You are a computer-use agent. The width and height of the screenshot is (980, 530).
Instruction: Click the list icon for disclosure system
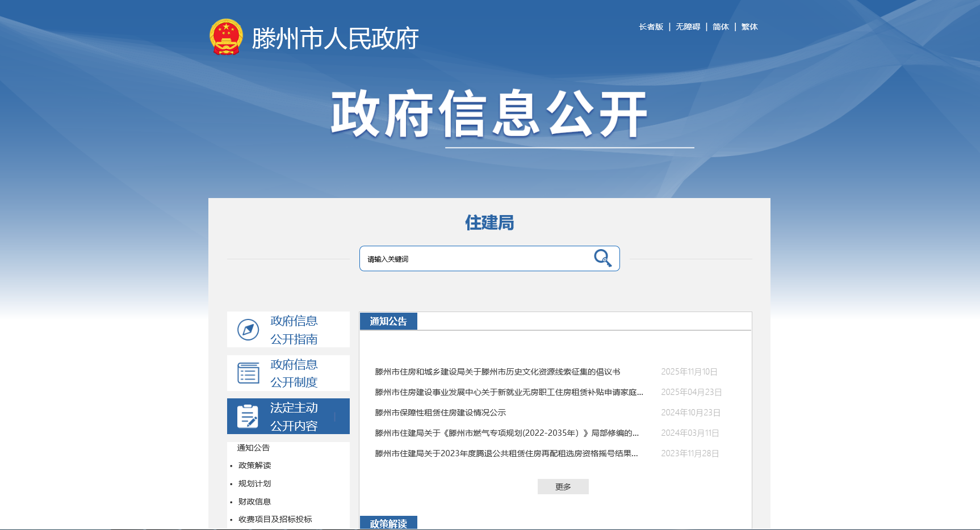click(248, 373)
